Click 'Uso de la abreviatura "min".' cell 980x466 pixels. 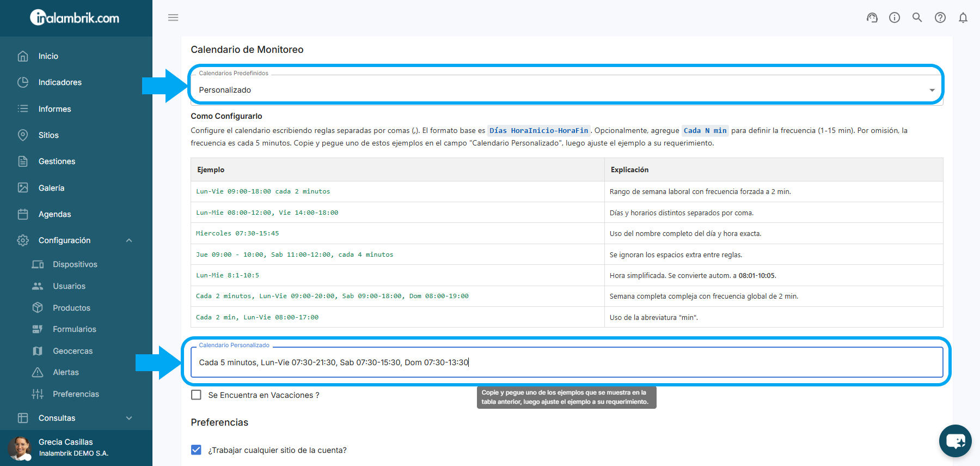653,317
